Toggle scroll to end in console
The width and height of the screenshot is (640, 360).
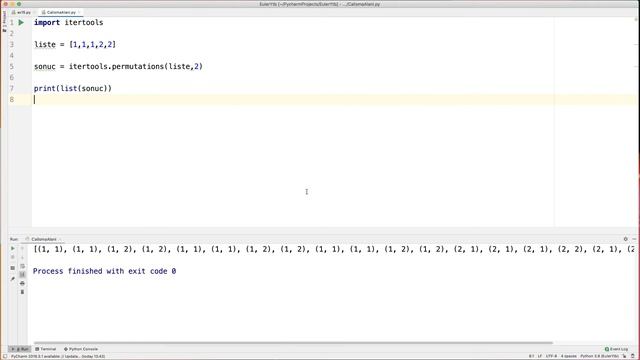[22, 275]
